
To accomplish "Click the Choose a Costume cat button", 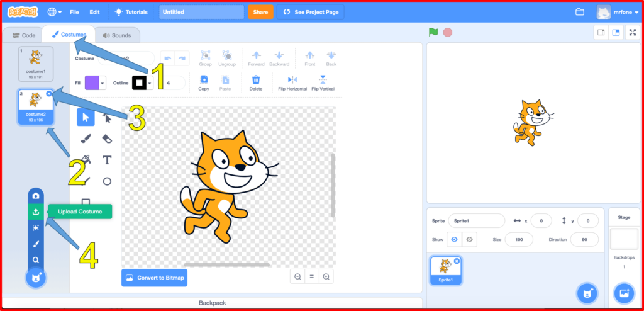I will pyautogui.click(x=36, y=278).
